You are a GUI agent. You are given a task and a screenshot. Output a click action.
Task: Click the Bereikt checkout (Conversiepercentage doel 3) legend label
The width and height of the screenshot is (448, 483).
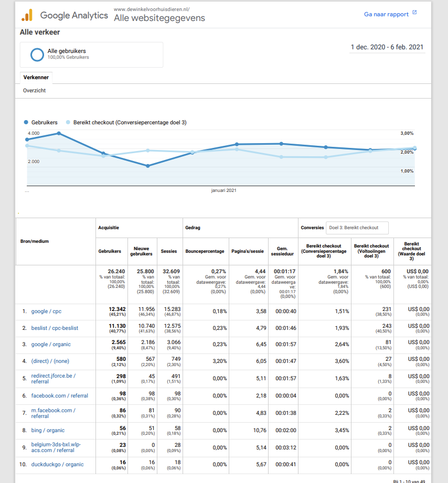(x=130, y=122)
